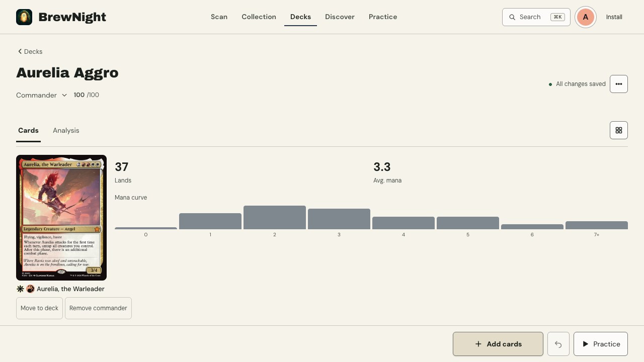Start Practice with the play button
Viewport: 644px width, 362px height.
point(601,344)
